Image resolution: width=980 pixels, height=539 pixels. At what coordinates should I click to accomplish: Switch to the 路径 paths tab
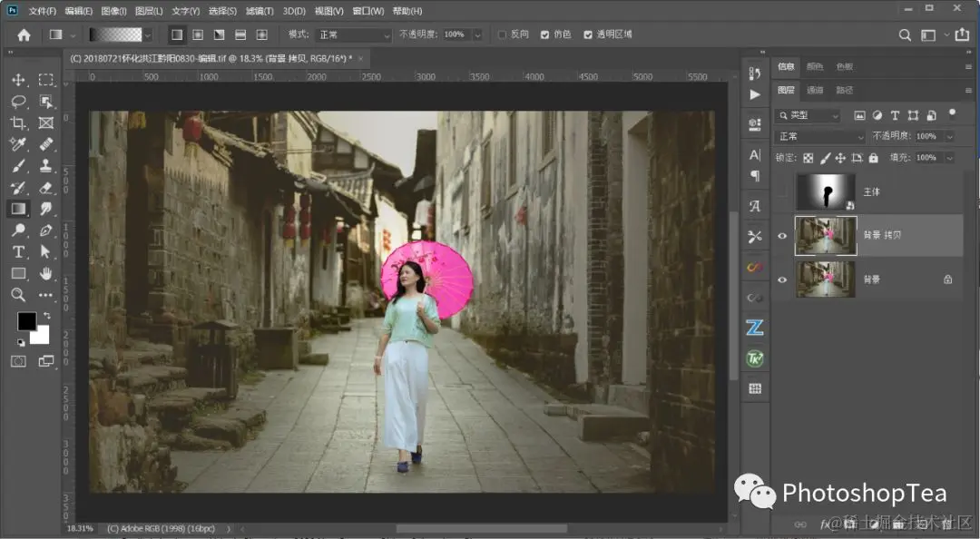click(845, 90)
